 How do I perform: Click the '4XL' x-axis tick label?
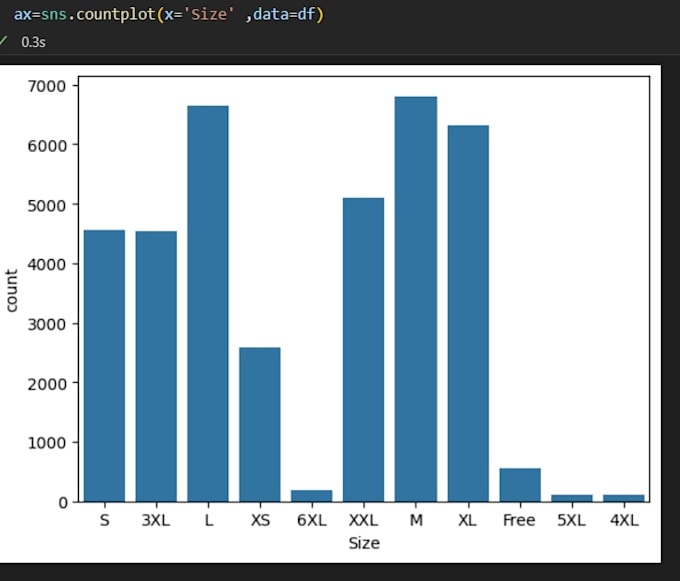click(x=624, y=520)
